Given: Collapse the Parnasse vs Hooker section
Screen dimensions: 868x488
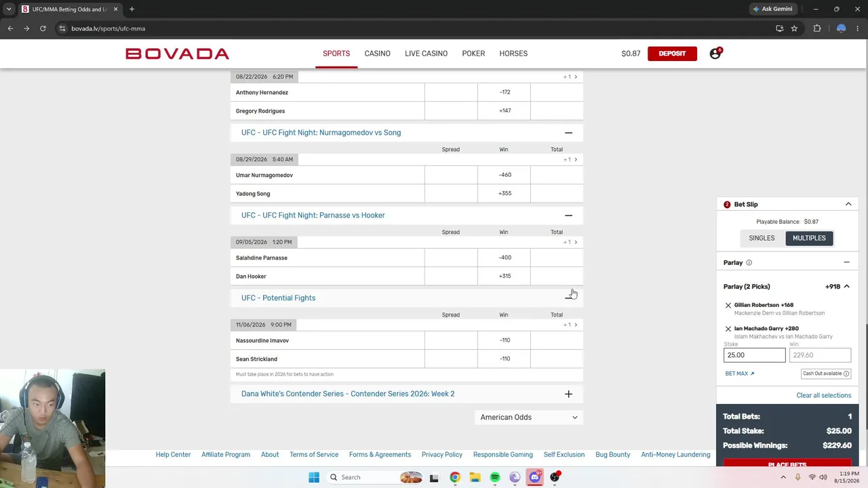Looking at the screenshot, I should (x=568, y=216).
